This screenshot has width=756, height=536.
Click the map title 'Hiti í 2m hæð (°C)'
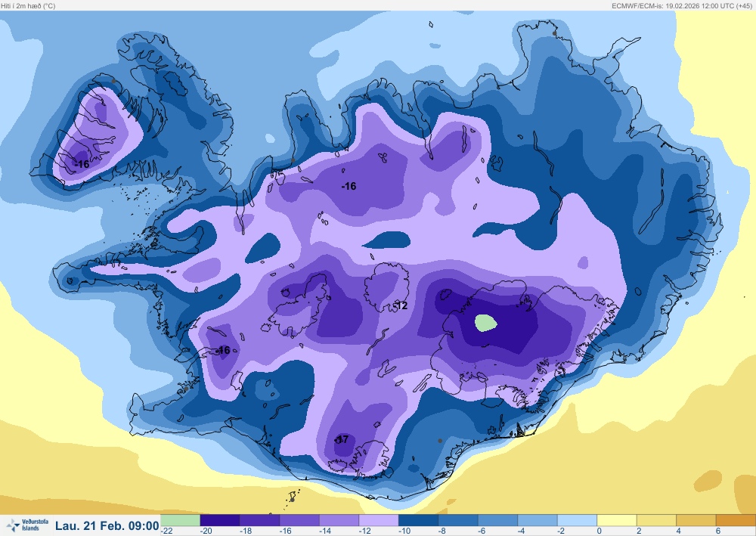[x=28, y=6]
